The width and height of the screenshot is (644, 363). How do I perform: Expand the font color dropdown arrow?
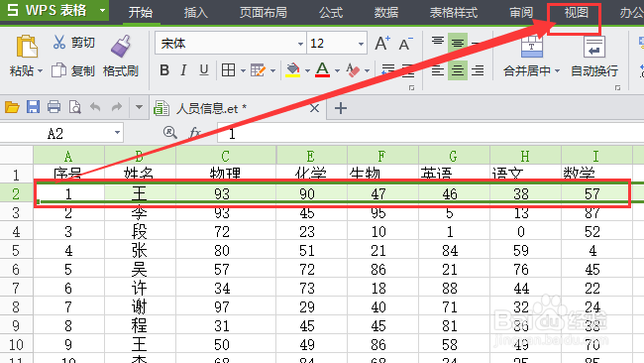(x=337, y=71)
